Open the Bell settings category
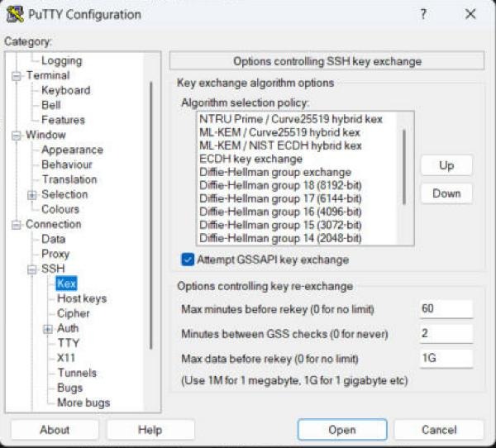Viewport: 496px width, 448px height. 51,105
